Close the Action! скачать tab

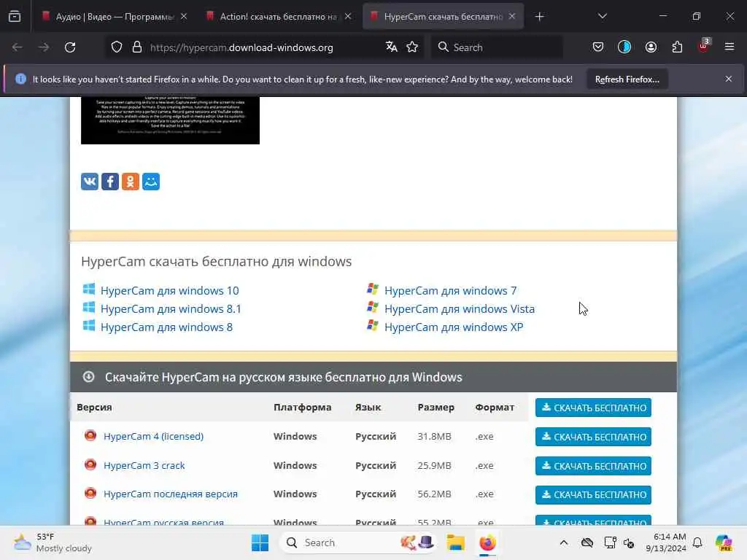[x=348, y=17]
